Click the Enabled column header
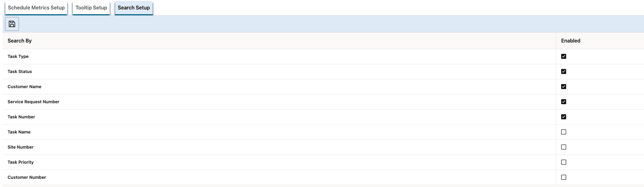Screen dimensions: 644x187 coord(571,41)
